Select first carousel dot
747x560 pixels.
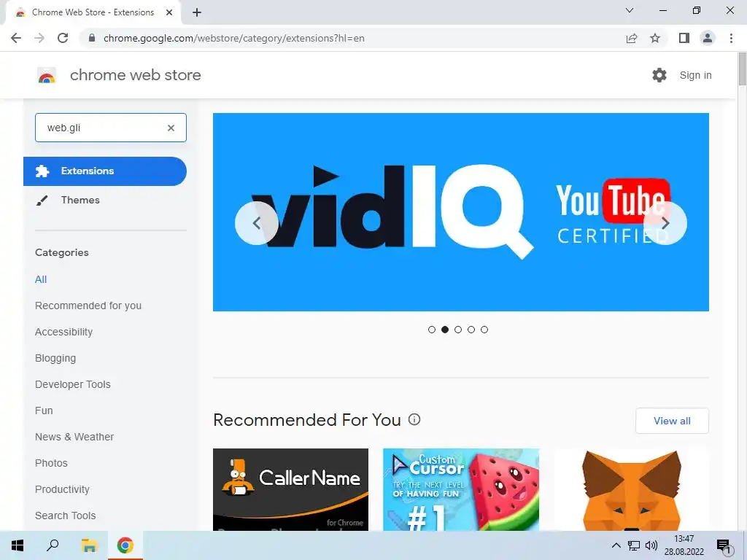[432, 330]
